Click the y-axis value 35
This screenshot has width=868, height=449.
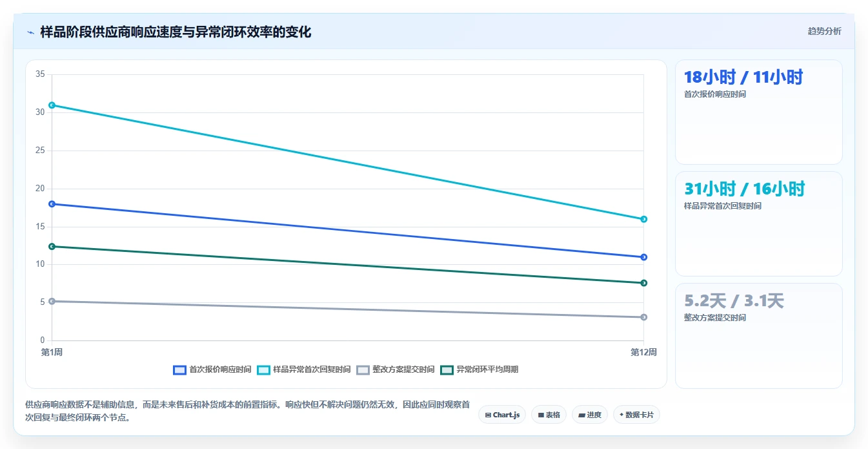[x=40, y=74]
